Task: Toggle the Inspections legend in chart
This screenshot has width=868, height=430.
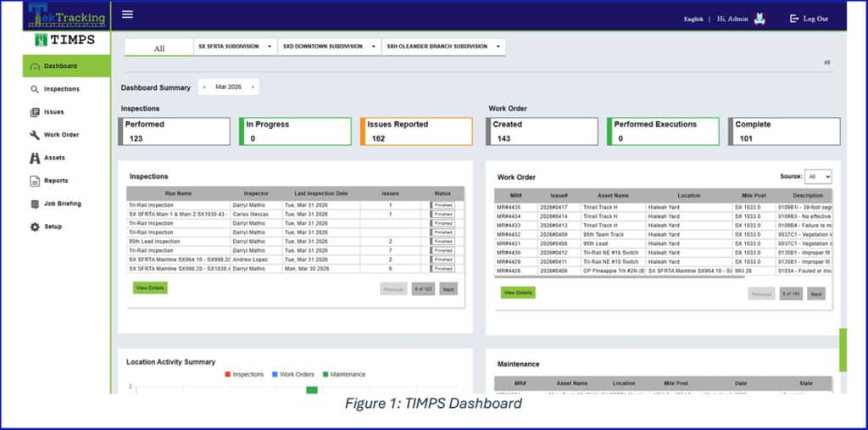Action: [244, 375]
